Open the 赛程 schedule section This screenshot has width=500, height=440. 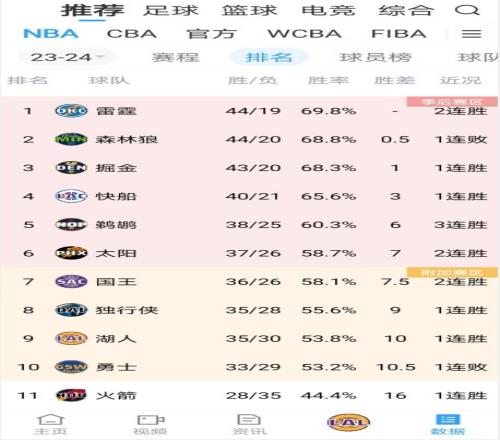(176, 57)
